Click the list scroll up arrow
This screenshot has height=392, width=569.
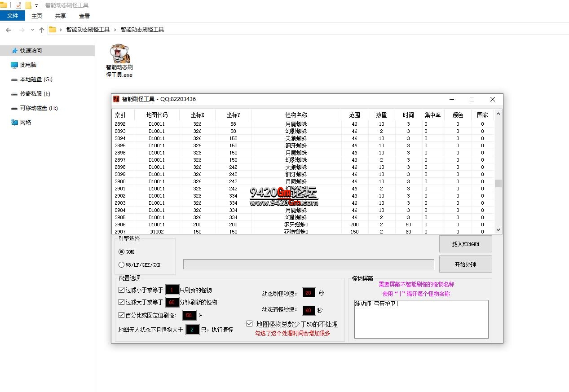click(x=498, y=115)
